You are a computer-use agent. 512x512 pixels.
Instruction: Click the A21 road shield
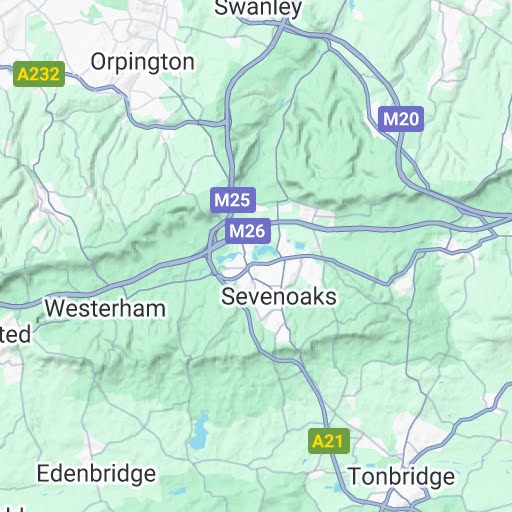coord(329,441)
